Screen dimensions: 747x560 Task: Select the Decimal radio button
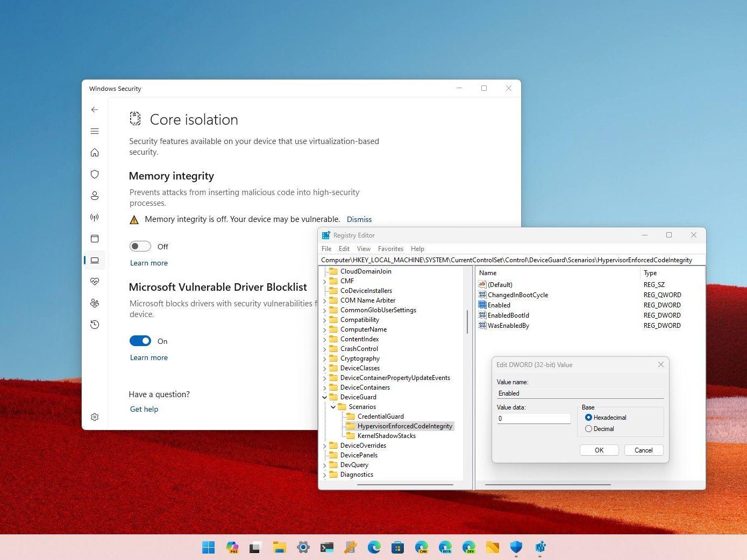point(588,428)
